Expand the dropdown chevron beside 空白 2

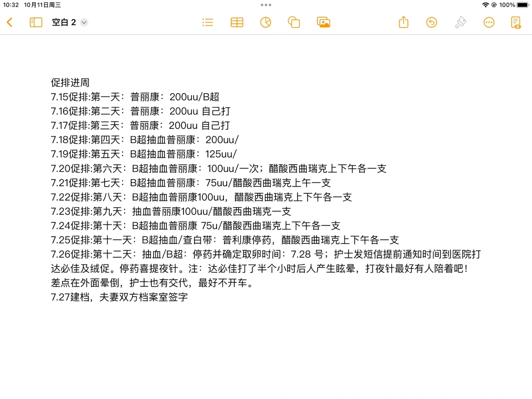tap(84, 23)
